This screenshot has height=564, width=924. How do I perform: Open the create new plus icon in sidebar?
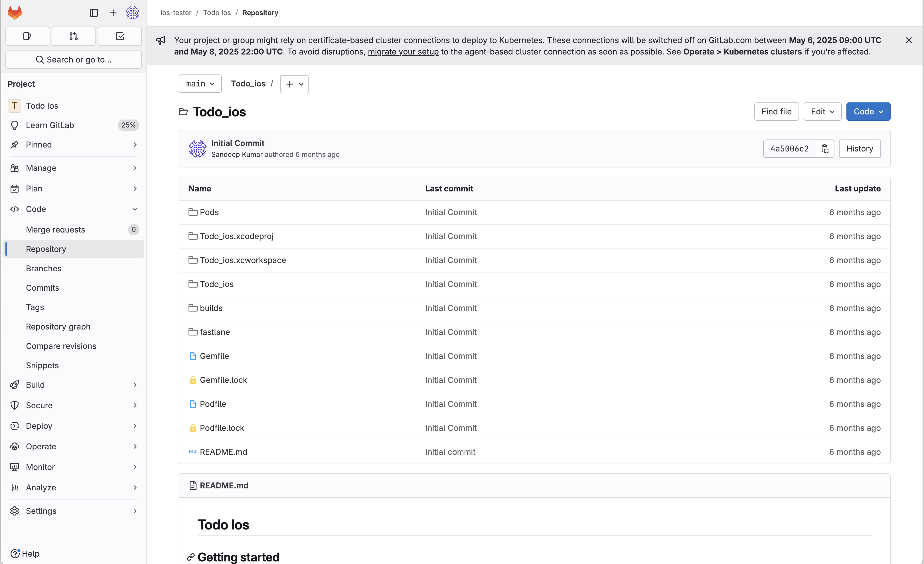(113, 13)
